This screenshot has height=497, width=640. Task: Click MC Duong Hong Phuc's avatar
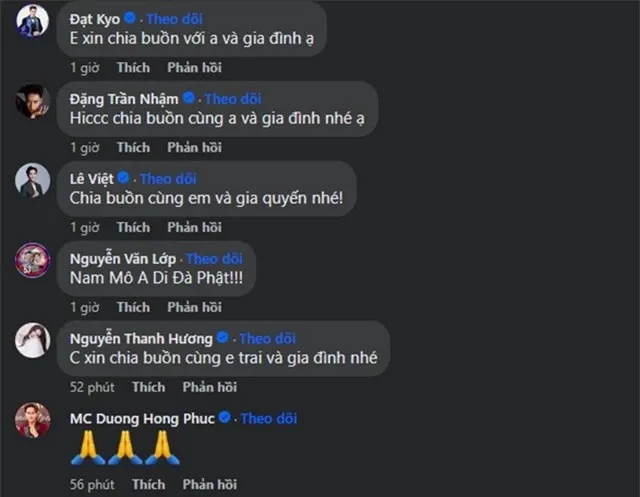pyautogui.click(x=33, y=420)
